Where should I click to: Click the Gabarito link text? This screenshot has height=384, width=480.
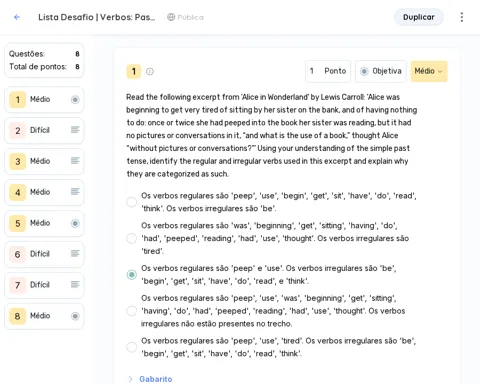tap(156, 379)
